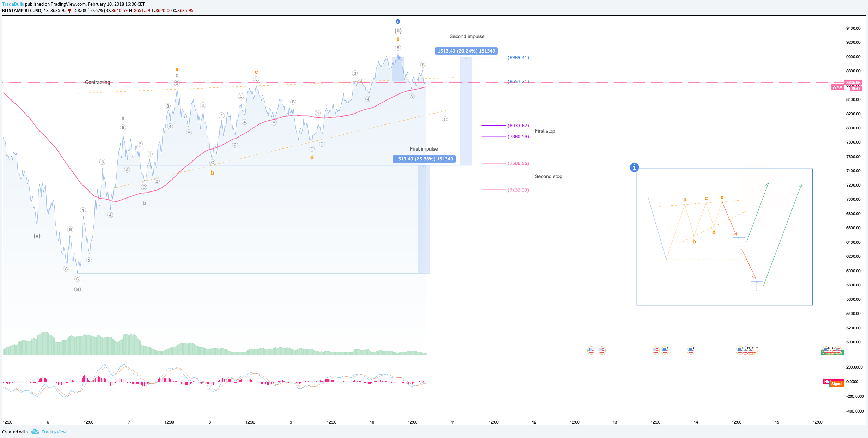Click the second impulse measurement label 20.24%

point(466,51)
